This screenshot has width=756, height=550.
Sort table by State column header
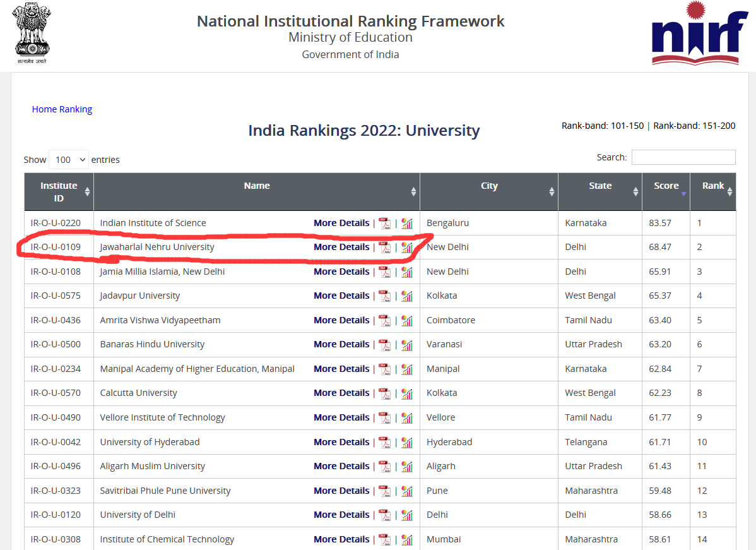click(x=599, y=186)
